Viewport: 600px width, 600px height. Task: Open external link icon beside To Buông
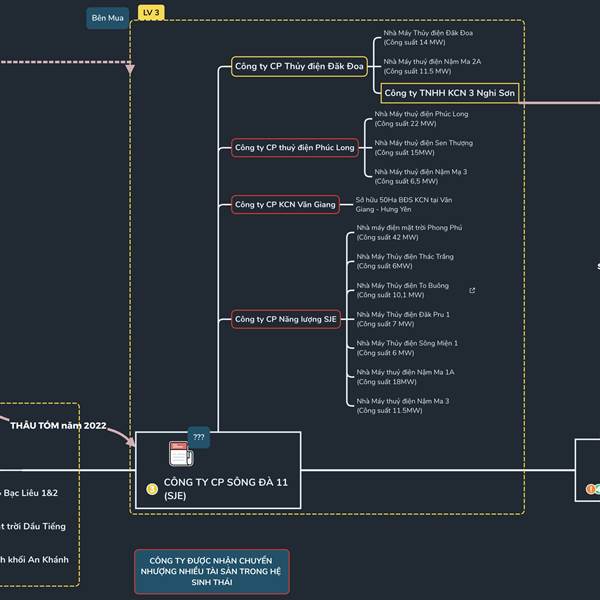[x=472, y=290]
